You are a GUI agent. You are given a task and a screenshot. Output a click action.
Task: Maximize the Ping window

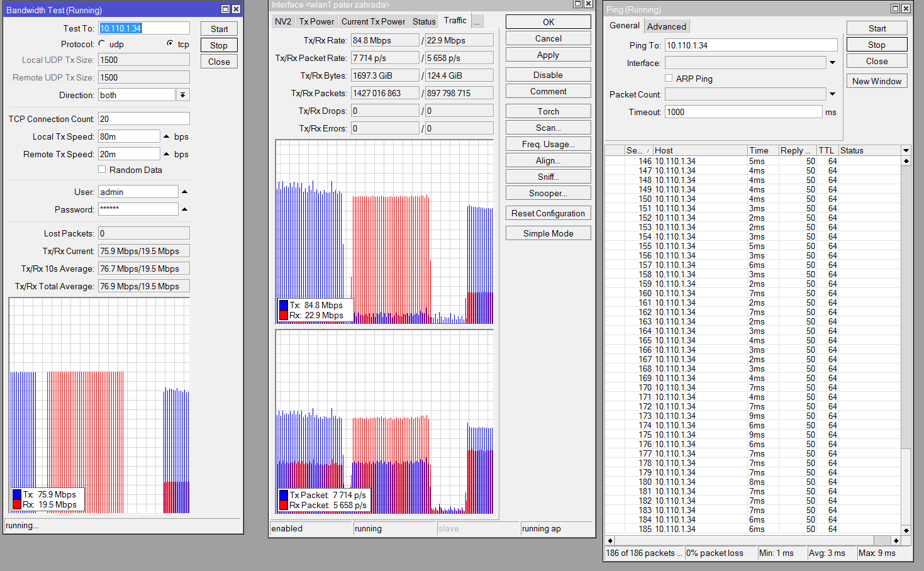(x=896, y=9)
